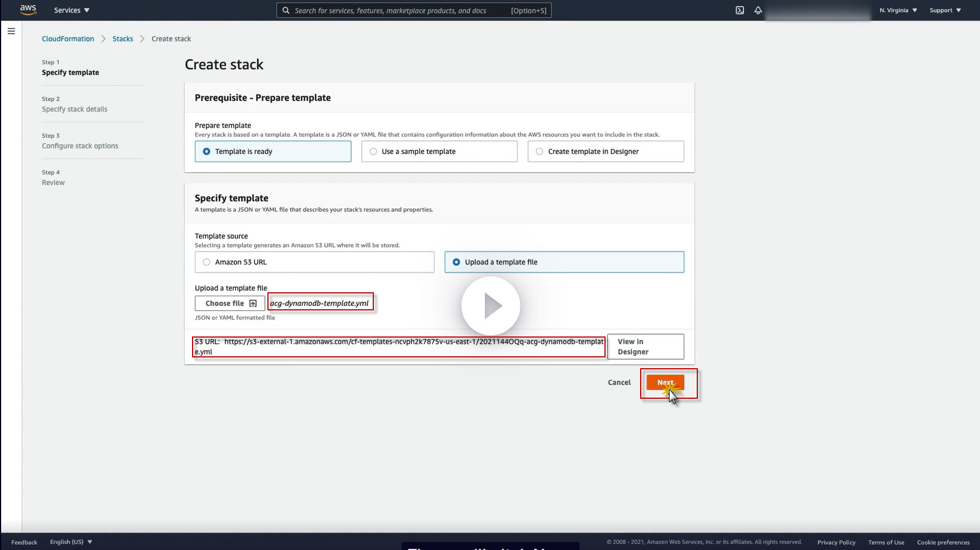Viewport: 980px width, 550px height.
Task: Click the acg-dynamodb-template.yml file name
Action: point(319,303)
